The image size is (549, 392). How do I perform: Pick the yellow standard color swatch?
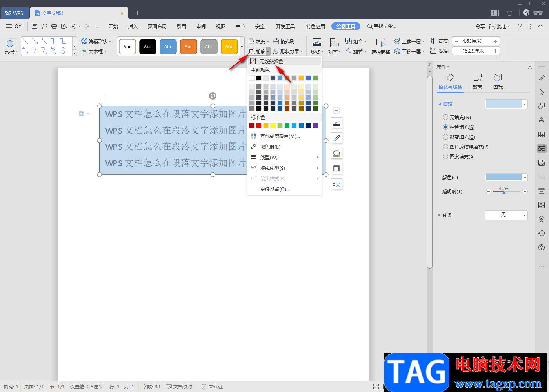click(x=273, y=125)
